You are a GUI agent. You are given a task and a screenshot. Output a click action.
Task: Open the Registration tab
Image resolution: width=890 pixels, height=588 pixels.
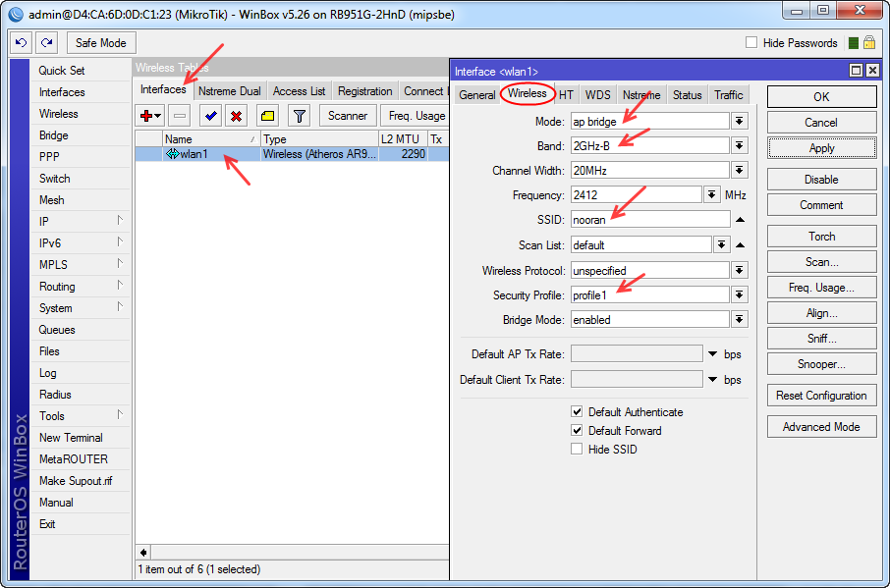365,91
